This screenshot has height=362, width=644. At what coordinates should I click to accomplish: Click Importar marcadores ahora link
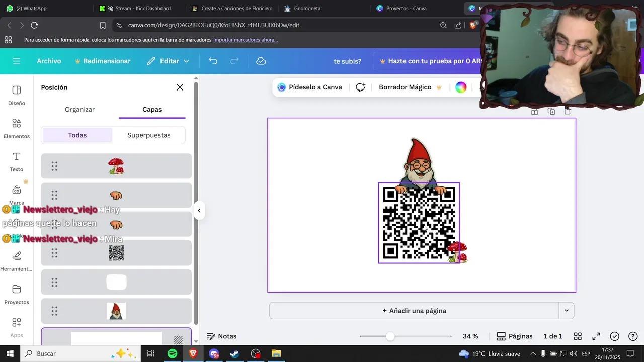point(246,40)
